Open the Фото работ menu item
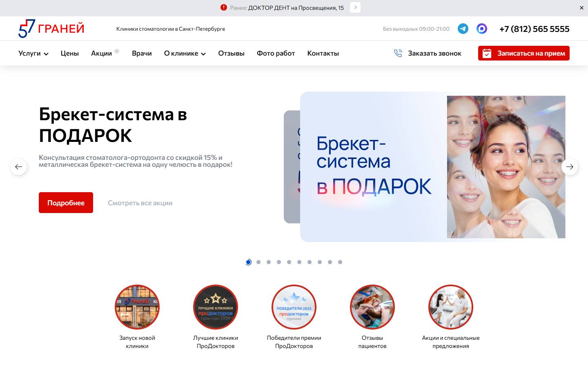 pyautogui.click(x=276, y=53)
